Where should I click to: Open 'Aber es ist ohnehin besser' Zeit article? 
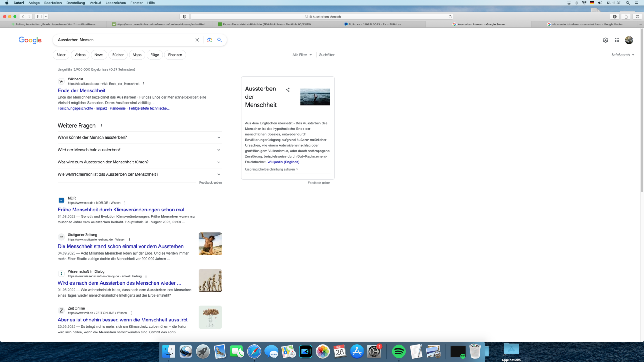[123, 320]
